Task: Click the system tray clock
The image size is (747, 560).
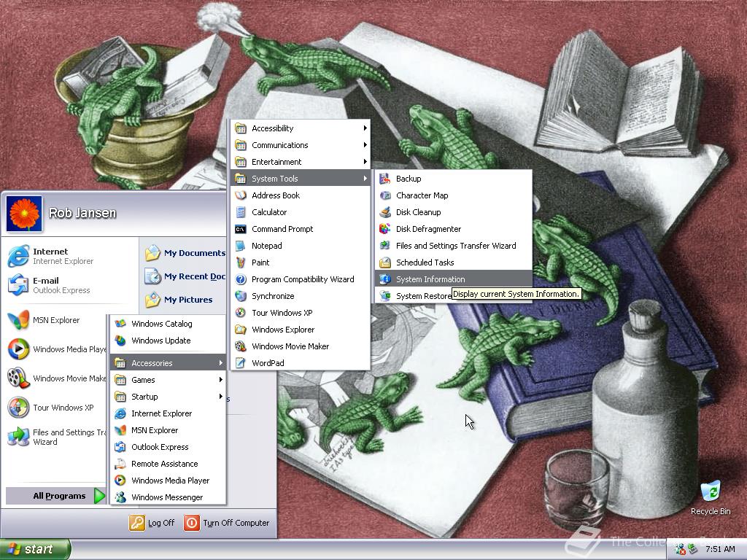Action: [x=720, y=549]
